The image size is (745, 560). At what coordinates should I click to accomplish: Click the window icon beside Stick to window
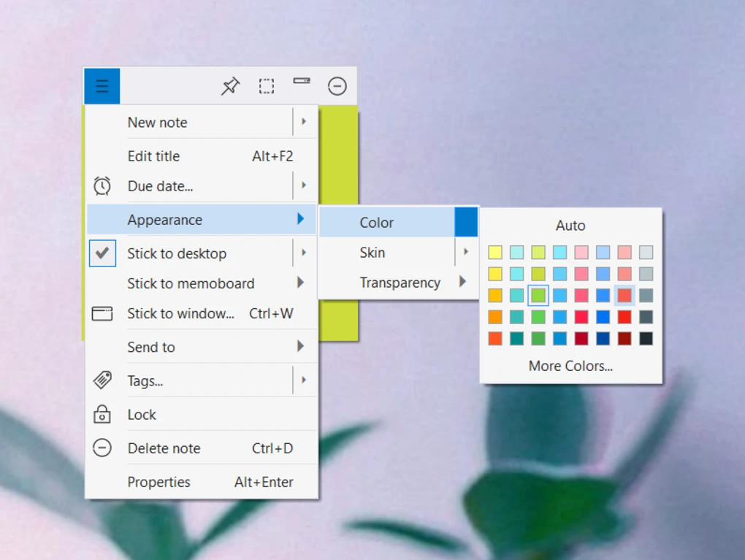coord(102,313)
